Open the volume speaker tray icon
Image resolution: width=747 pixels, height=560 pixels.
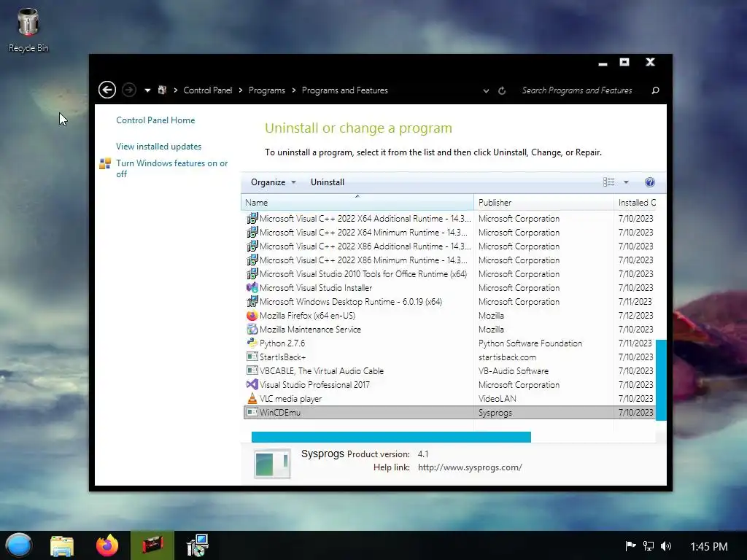point(666,545)
